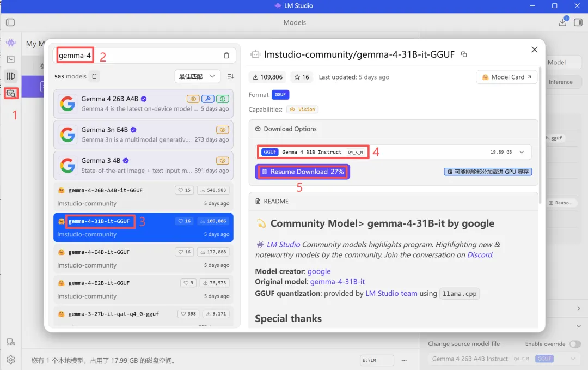Switch to the Inference tab behind dialog

click(x=560, y=82)
